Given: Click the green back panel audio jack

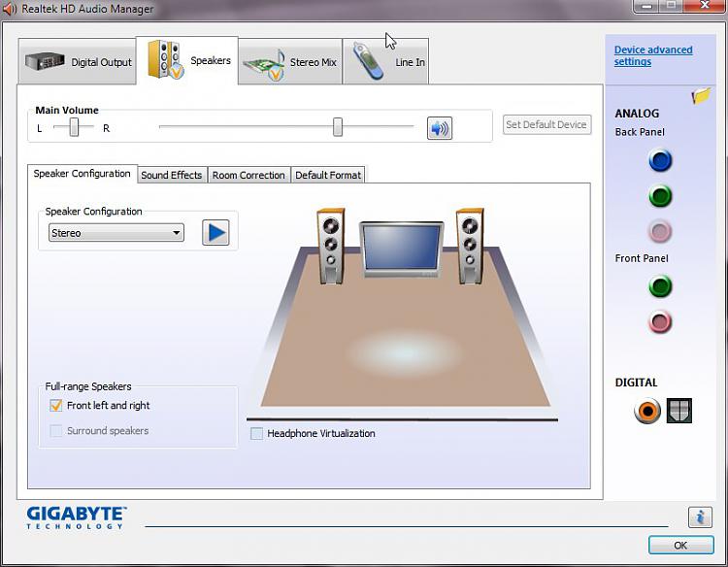Looking at the screenshot, I should [660, 195].
